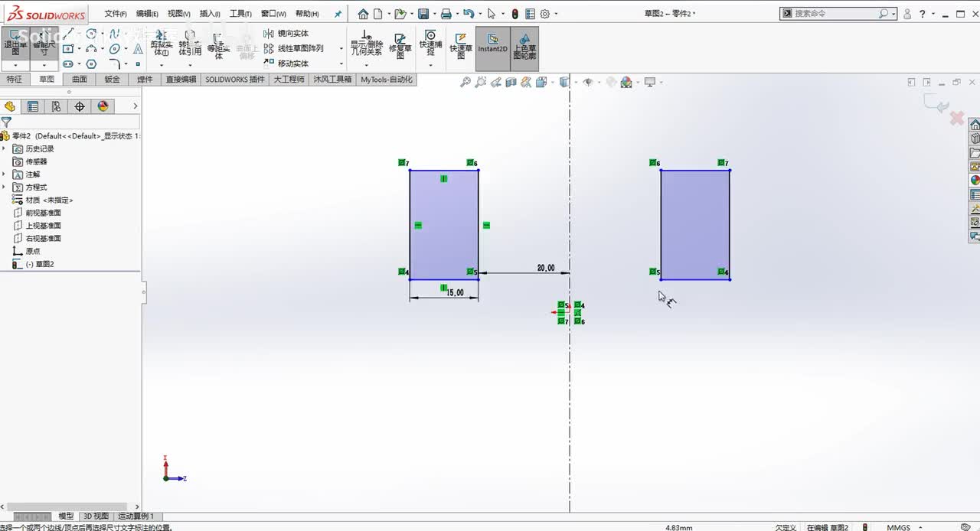Viewport: 980px width, 531px height.
Task: Open dropdown under Exit Sketch button
Action: pos(15,65)
